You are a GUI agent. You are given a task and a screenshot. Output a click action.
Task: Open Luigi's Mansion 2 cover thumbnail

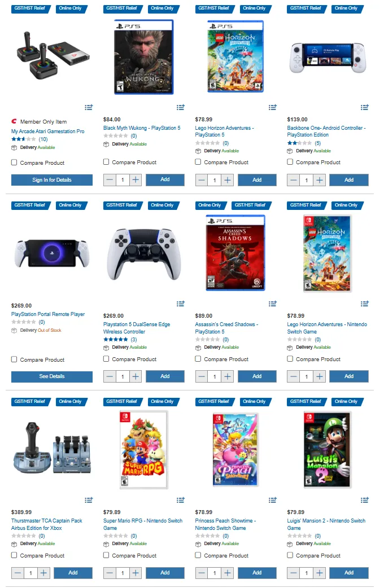coord(328,450)
